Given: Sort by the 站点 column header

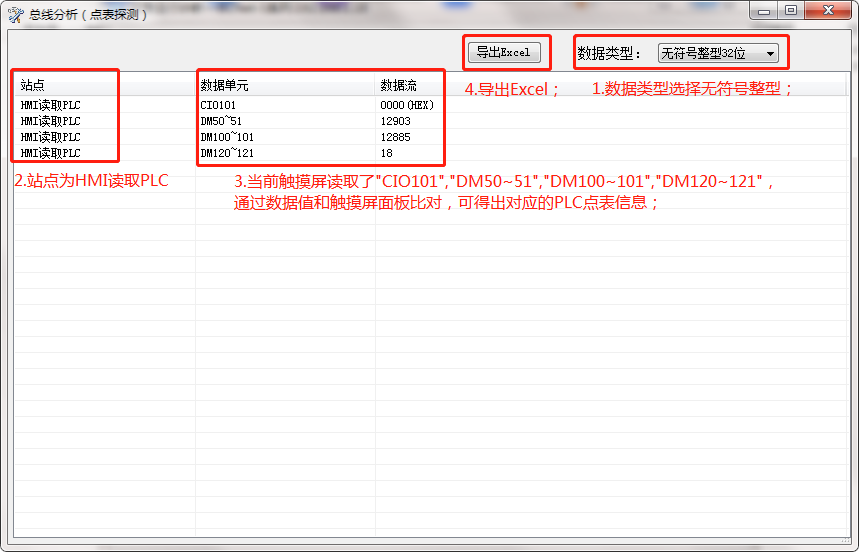Looking at the screenshot, I should click(x=33, y=86).
